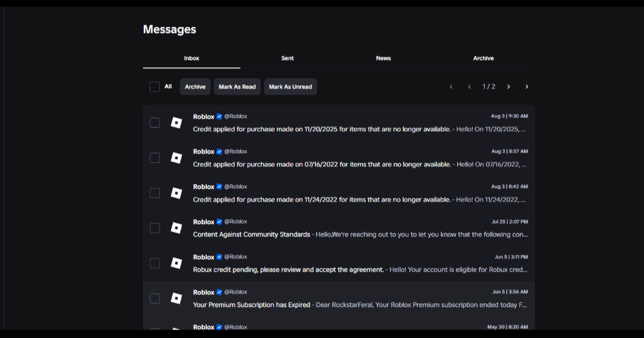Click @Roblox handle on Aug 3 9:30 AM message
Screen dimensions: 644x338
pos(236,116)
